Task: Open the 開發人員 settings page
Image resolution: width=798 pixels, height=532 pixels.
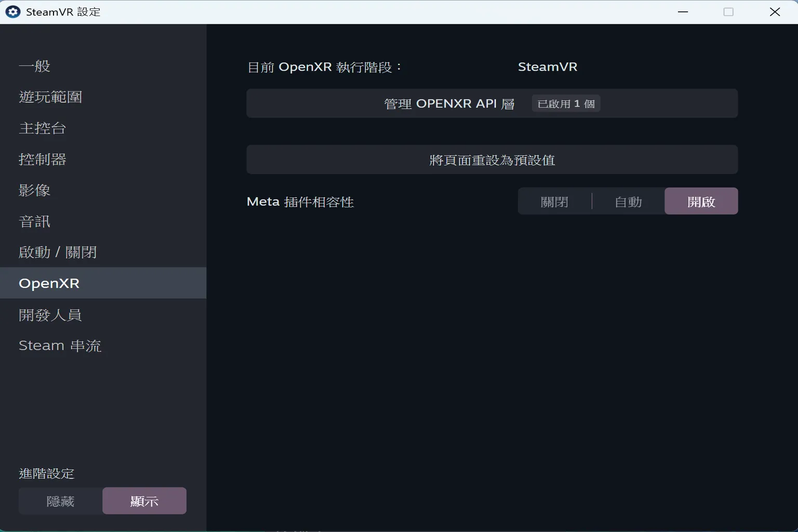Action: coord(50,315)
